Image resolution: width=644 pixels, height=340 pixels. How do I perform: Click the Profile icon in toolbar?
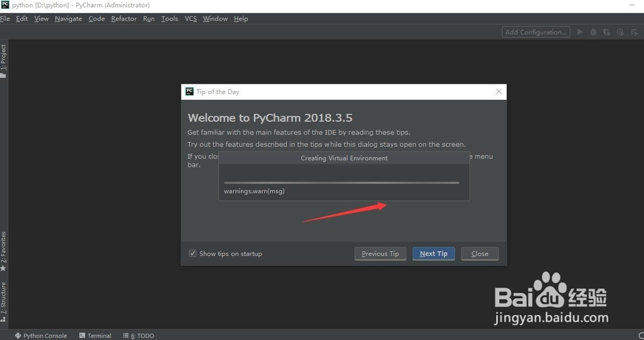click(620, 32)
